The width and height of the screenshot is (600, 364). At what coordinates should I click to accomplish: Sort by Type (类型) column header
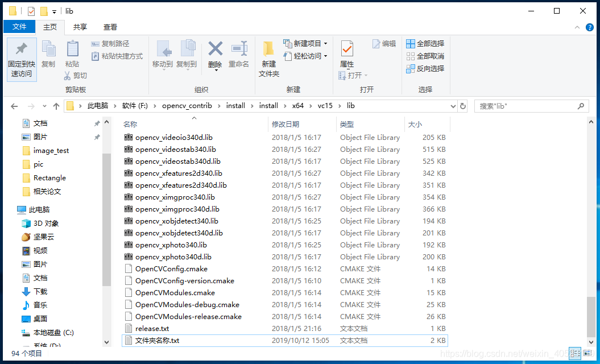[x=347, y=125]
